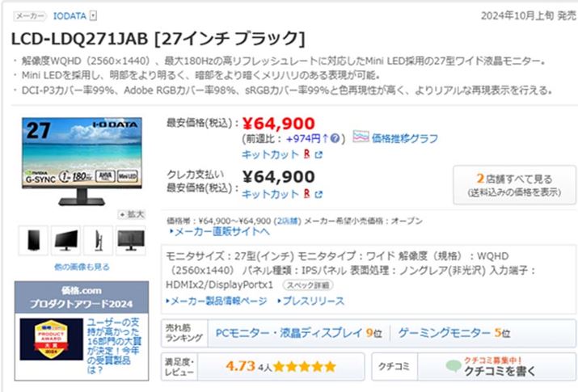Click the 拡大 enlarge image button
This screenshot has width=578, height=392.
tap(131, 214)
